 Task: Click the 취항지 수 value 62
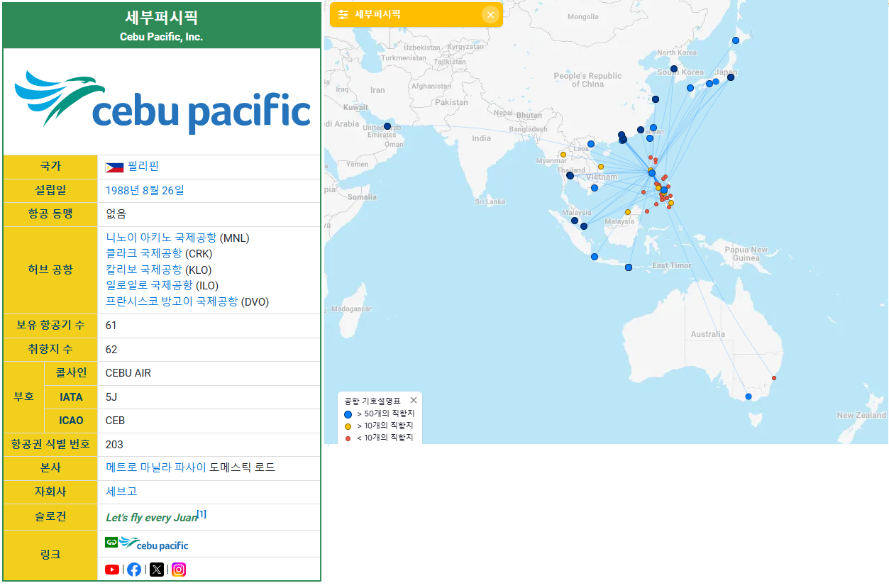(x=111, y=350)
